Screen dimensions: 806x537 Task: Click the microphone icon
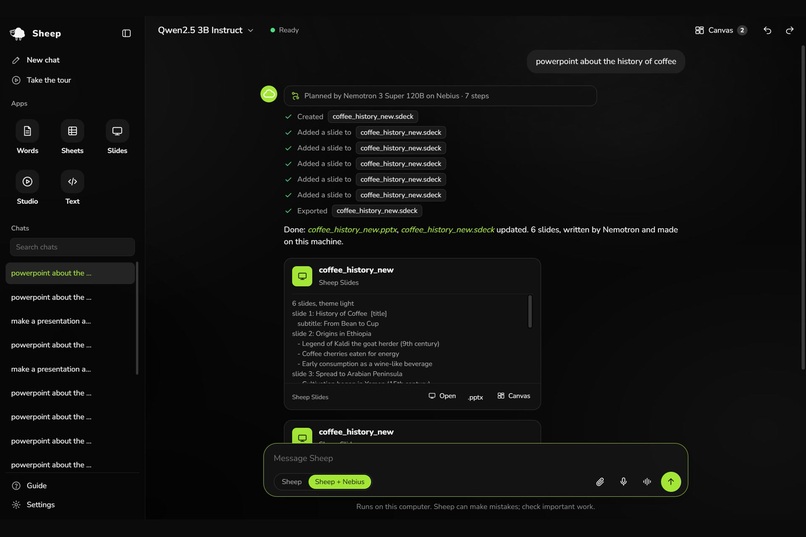pyautogui.click(x=624, y=482)
